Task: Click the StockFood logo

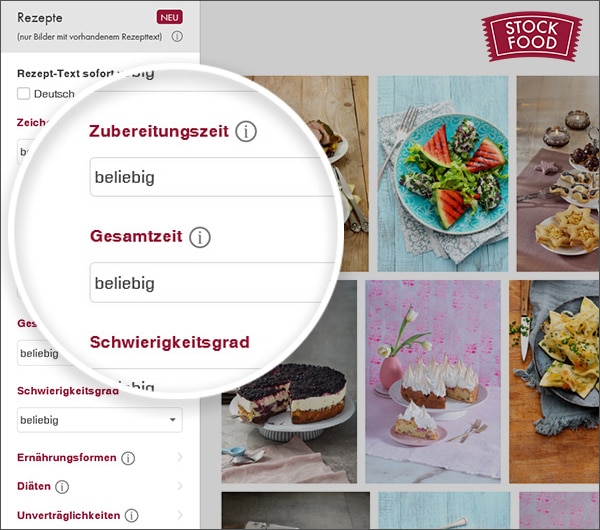Action: pos(532,36)
